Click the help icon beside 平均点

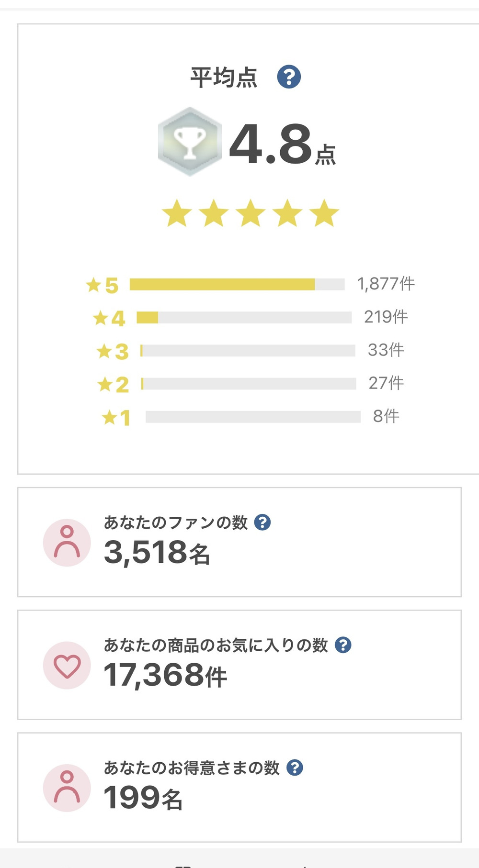[289, 77]
